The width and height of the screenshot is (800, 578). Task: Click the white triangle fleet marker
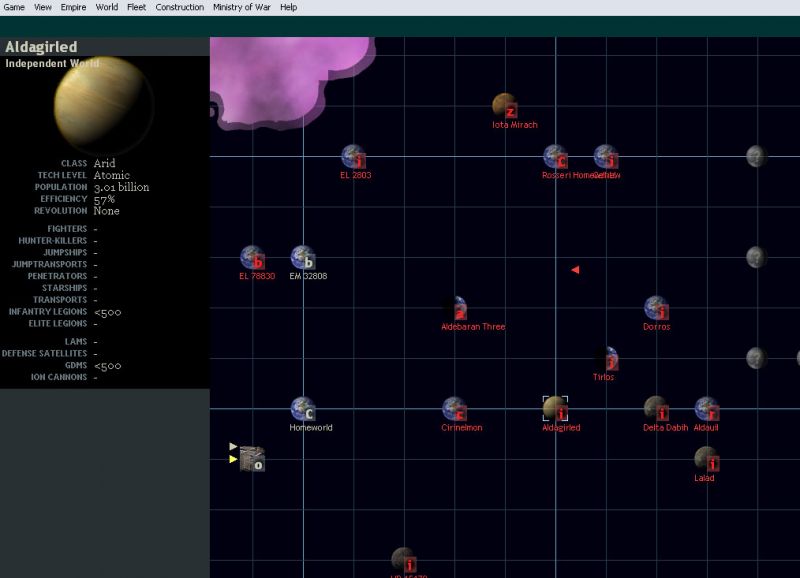click(233, 446)
